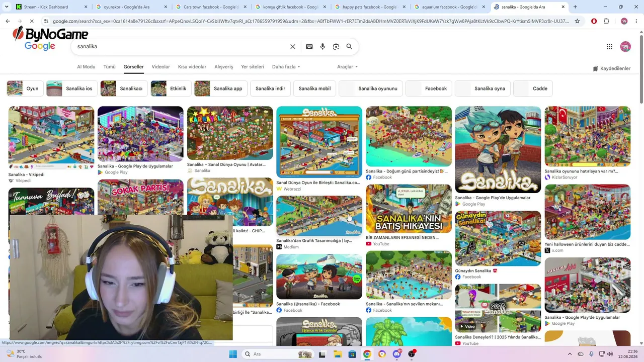Image resolution: width=644 pixels, height=362 pixels.
Task: Switch to the Tümü results tab
Action: (109, 67)
